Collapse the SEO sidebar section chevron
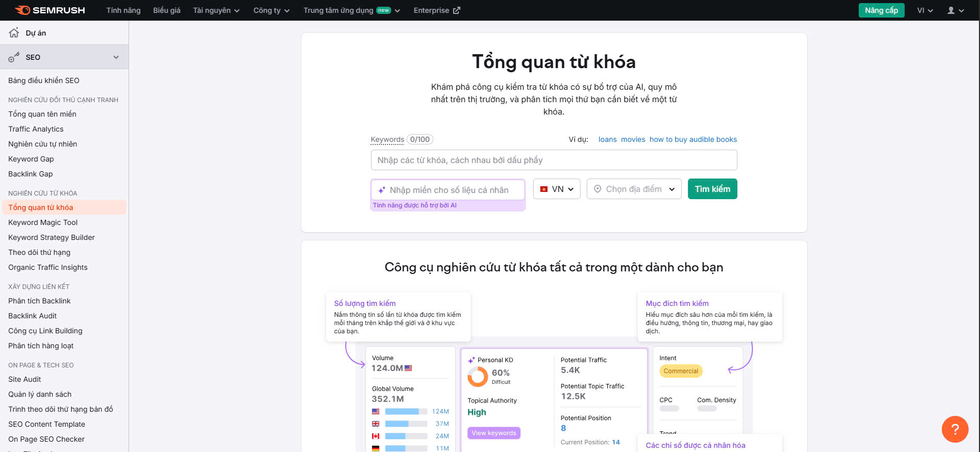 coord(116,57)
